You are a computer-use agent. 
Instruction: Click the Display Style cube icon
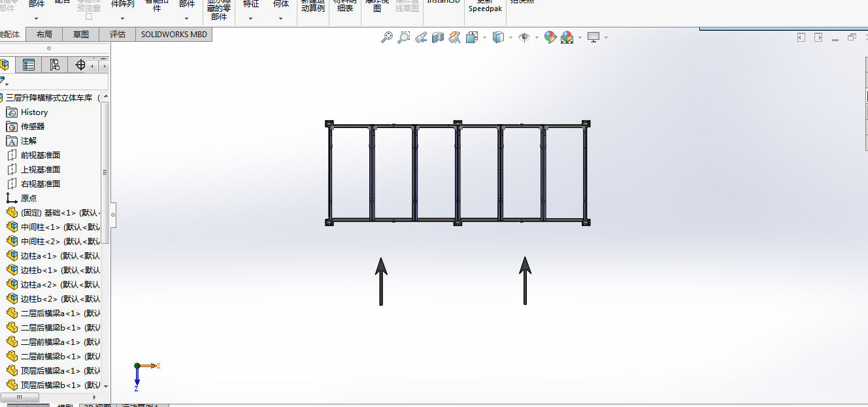click(x=498, y=37)
